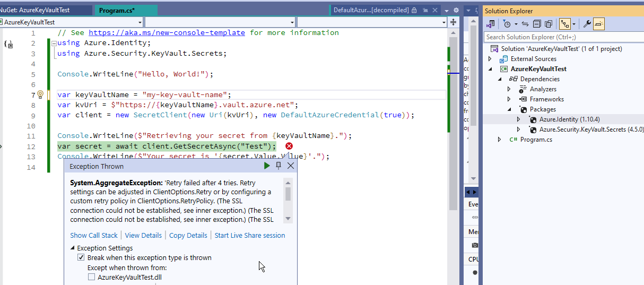Viewport: 644px width, 285px height.
Task: Click the red error icon on line 12
Action: point(289,146)
